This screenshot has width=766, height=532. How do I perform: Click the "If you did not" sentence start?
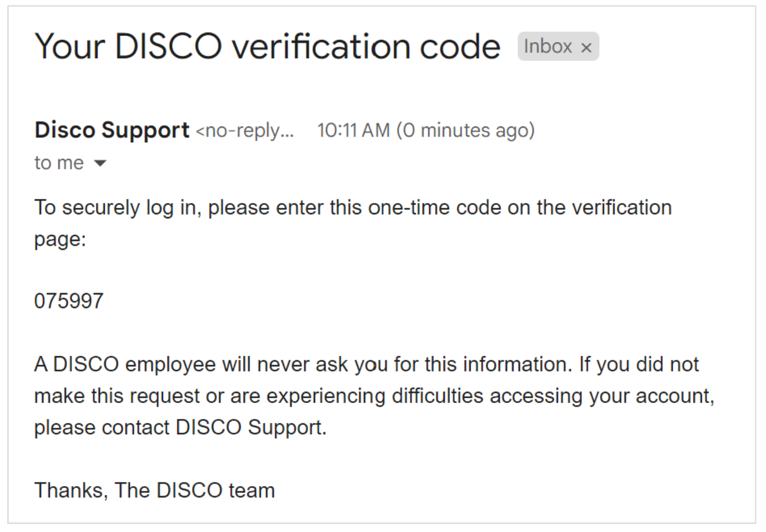639,365
